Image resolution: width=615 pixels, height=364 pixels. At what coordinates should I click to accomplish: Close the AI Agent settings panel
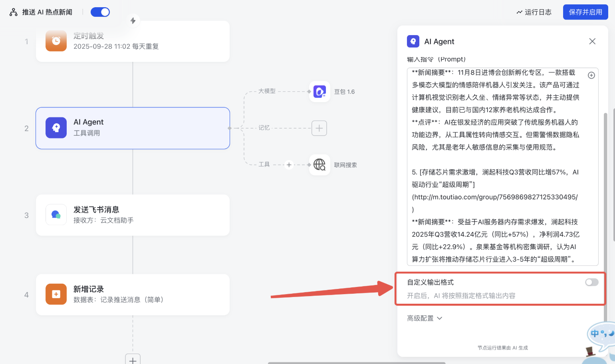coord(592,42)
